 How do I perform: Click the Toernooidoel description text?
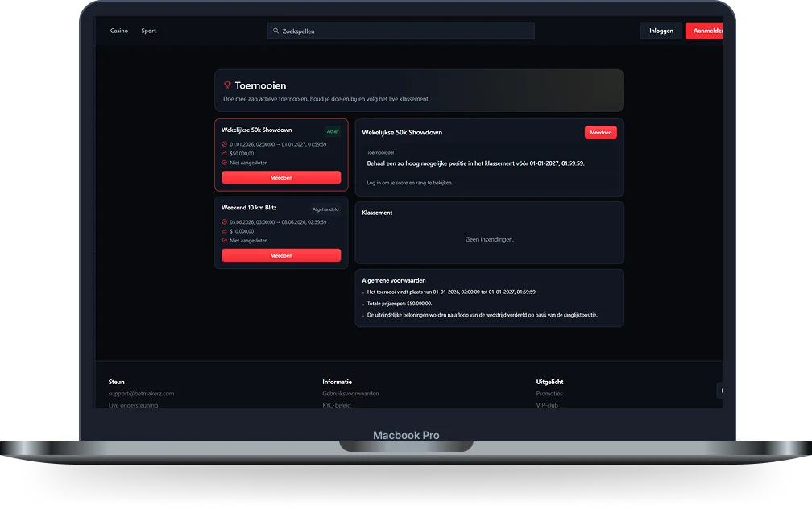475,163
